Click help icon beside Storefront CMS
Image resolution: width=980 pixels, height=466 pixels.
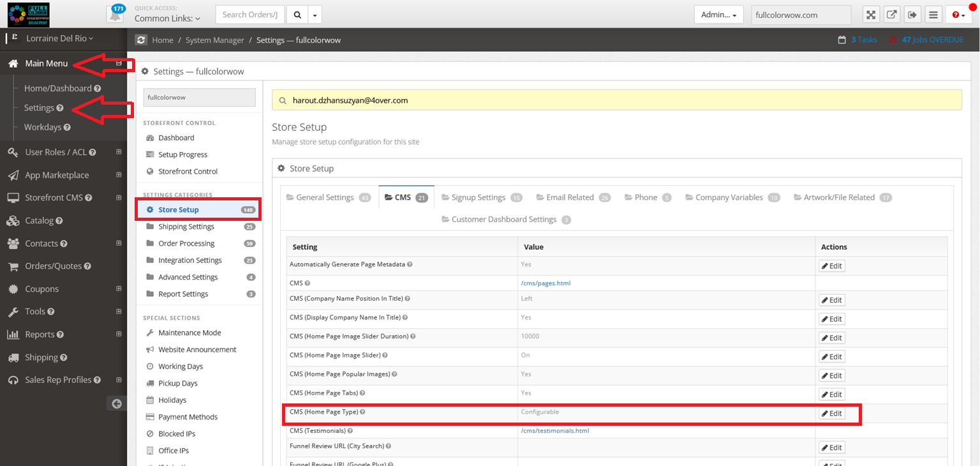(89, 198)
